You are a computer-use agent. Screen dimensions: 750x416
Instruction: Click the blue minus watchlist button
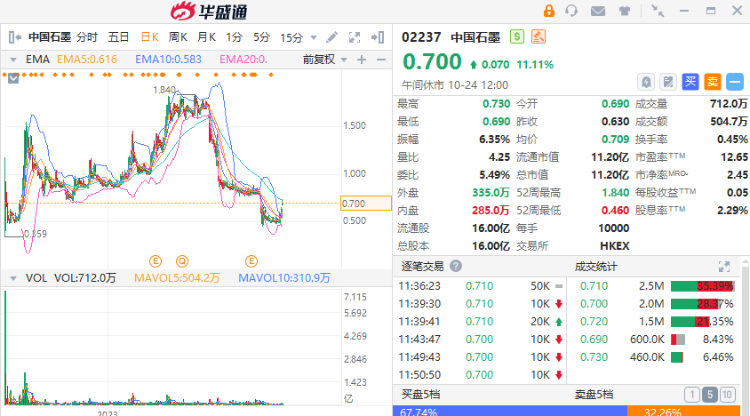click(735, 82)
